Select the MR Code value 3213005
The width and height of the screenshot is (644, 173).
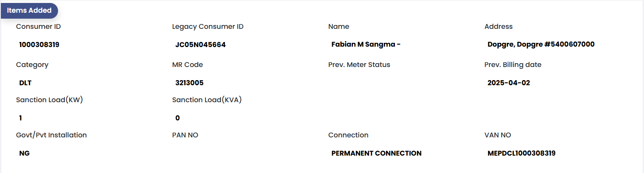tap(189, 83)
